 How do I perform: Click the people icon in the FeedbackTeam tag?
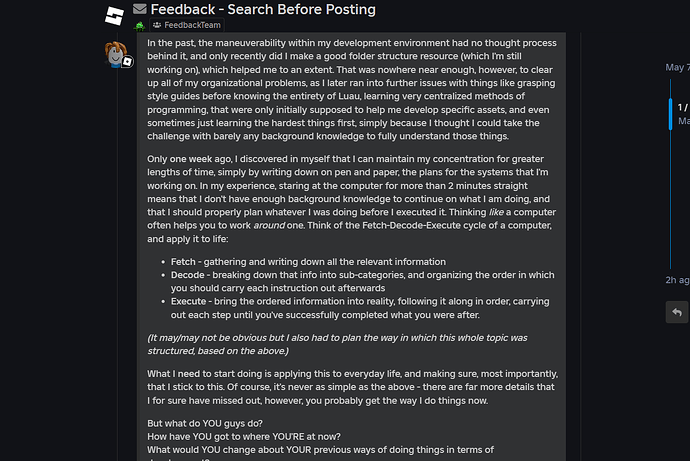[158, 24]
